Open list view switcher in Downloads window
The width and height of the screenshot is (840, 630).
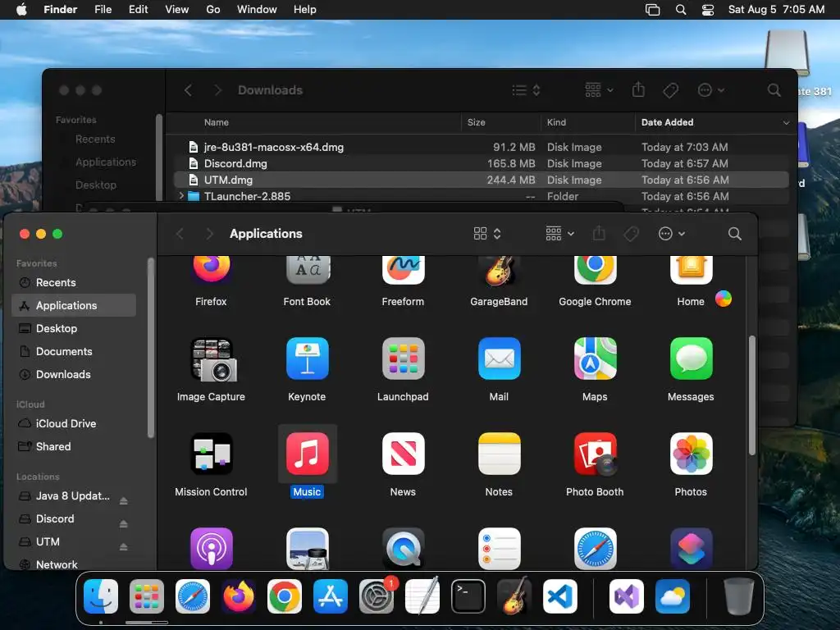pyautogui.click(x=526, y=90)
